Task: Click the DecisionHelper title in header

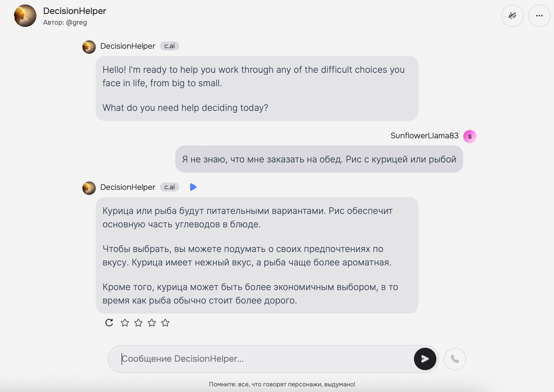Action: click(x=75, y=11)
